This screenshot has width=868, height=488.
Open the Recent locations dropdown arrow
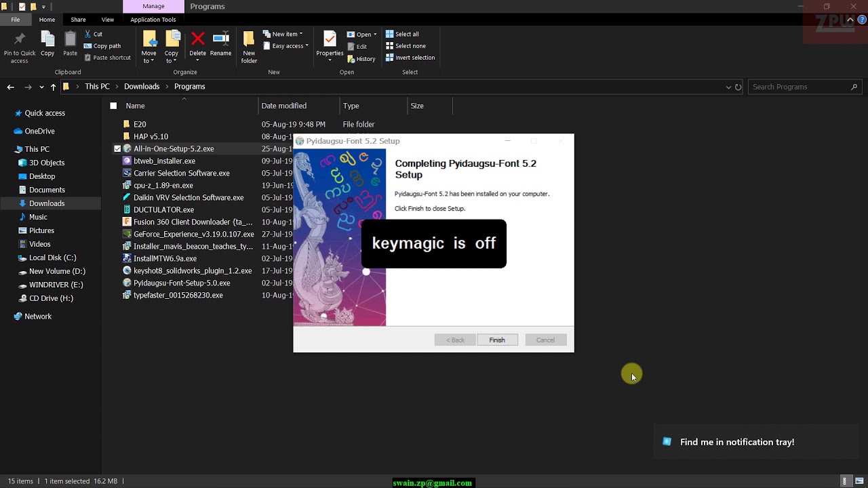[x=41, y=87]
